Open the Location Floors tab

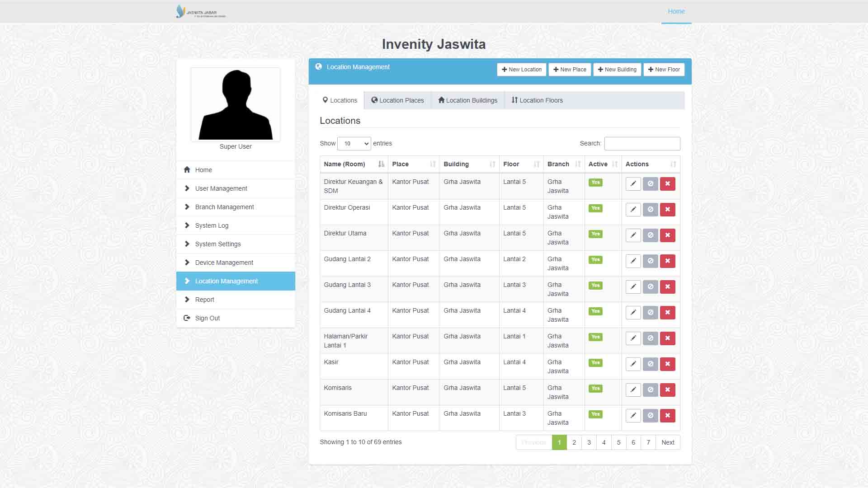[537, 100]
